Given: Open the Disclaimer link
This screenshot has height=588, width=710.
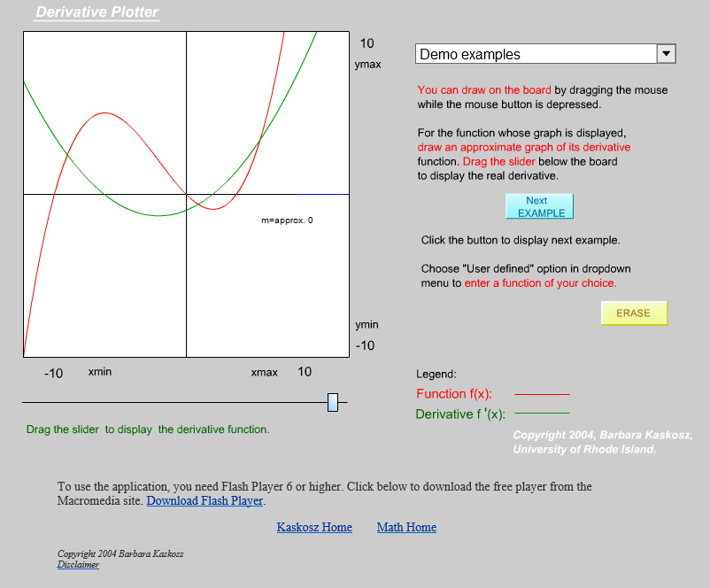Looking at the screenshot, I should [78, 564].
